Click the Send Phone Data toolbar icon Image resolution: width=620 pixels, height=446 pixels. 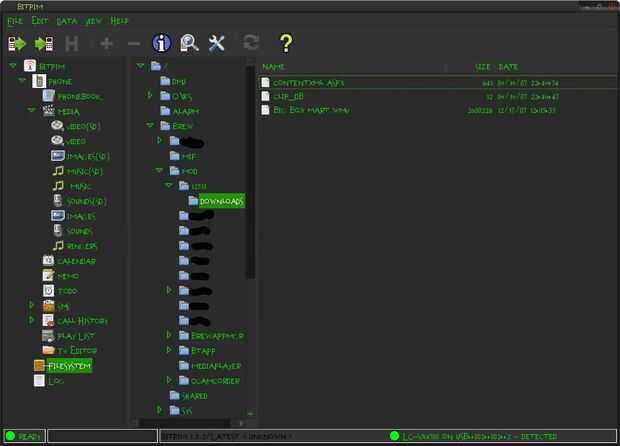(44, 43)
